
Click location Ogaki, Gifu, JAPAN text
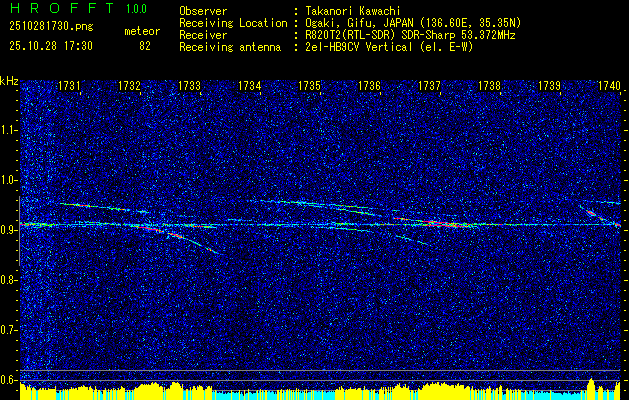[x=413, y=23]
